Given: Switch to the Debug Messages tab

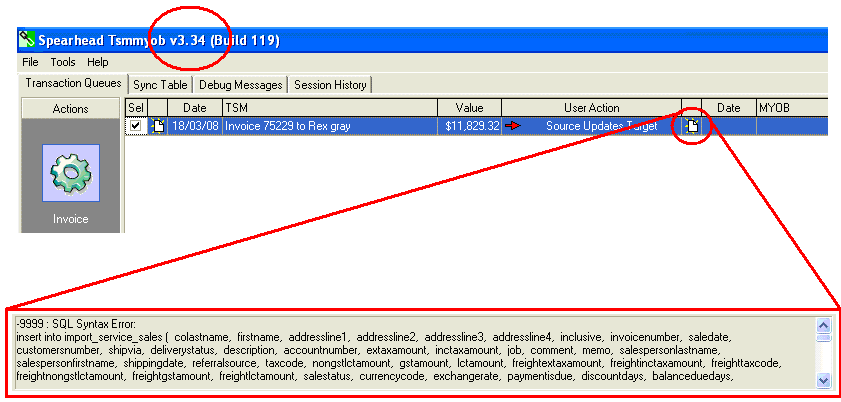Looking at the screenshot, I should 240,85.
